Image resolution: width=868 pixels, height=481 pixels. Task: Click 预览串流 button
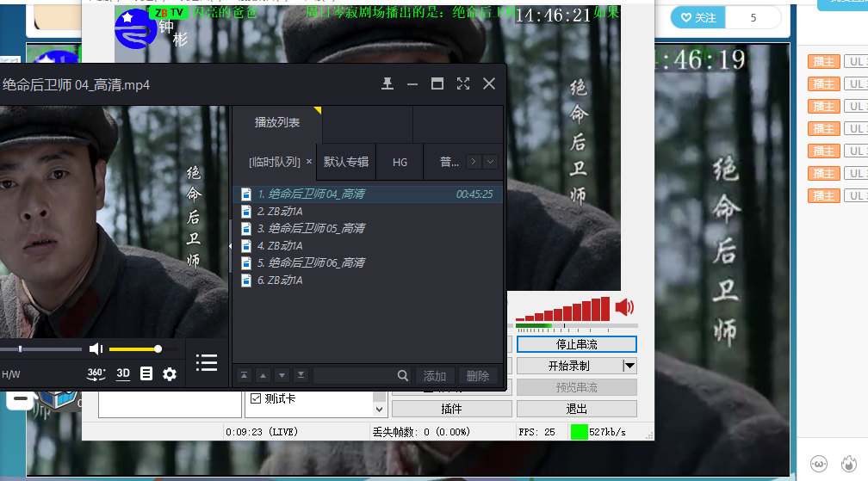[577, 387]
